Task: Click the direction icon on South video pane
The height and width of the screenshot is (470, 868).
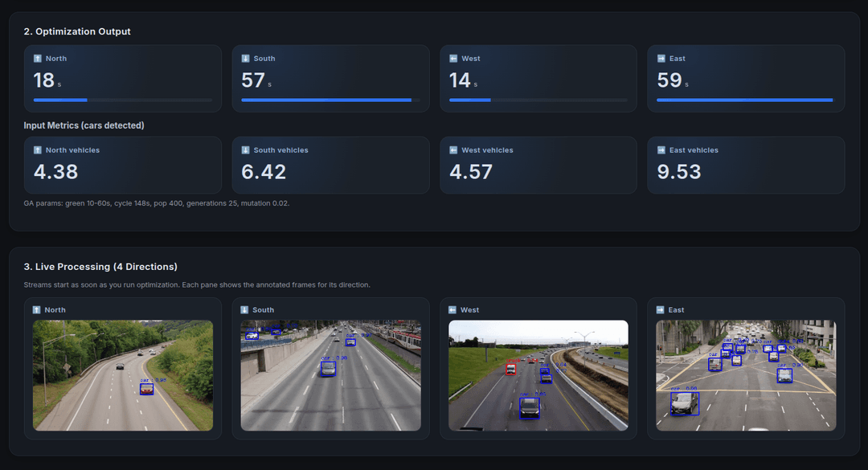Action: (x=244, y=309)
